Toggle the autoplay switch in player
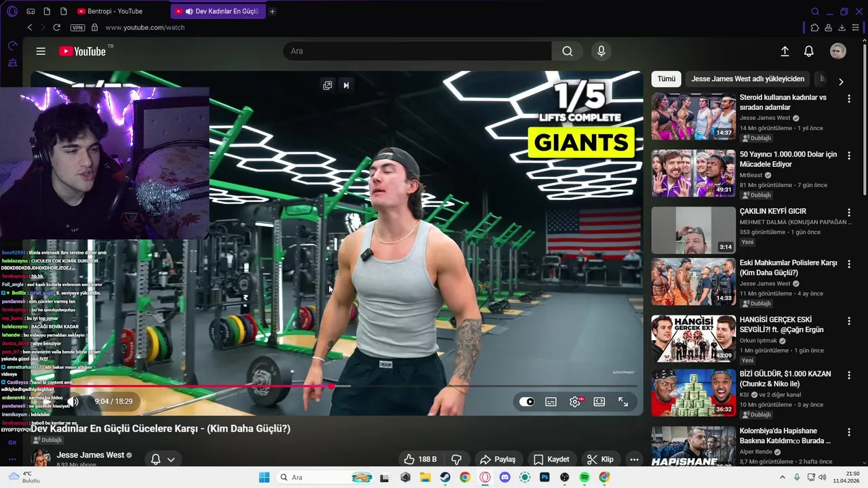The image size is (868, 488). coord(527,402)
